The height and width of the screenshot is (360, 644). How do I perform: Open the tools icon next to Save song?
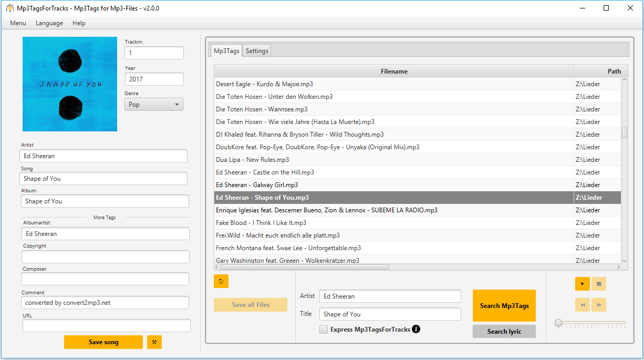[x=154, y=342]
